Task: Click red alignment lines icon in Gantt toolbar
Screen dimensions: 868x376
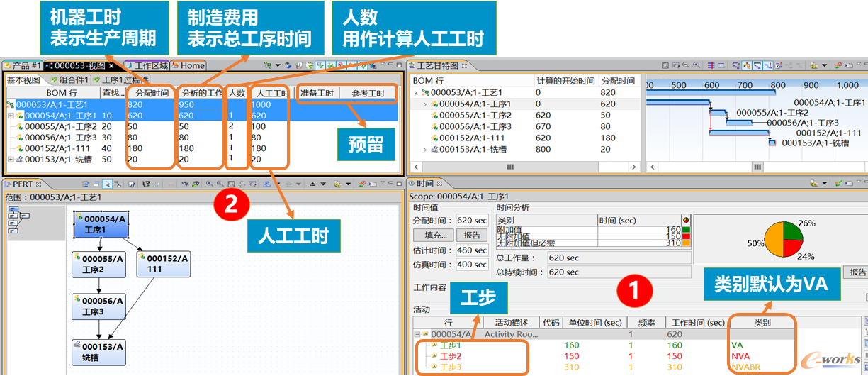Action: point(711,65)
